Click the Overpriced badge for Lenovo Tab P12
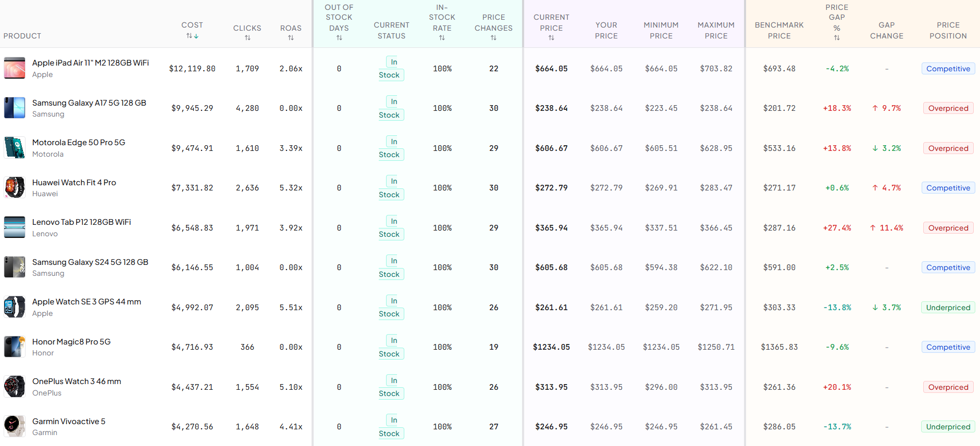Image resolution: width=980 pixels, height=446 pixels. pos(948,227)
